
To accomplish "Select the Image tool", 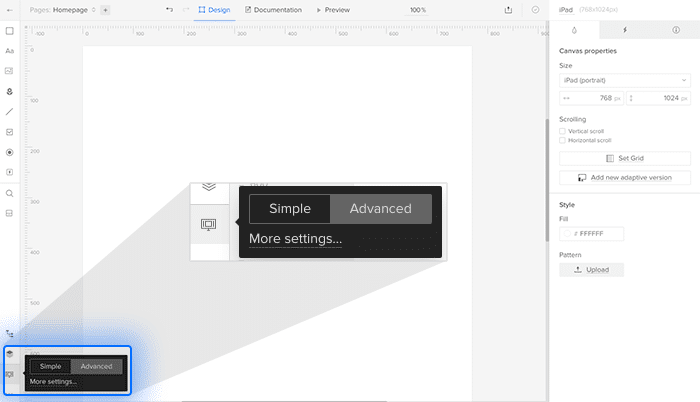I will pos(9,71).
